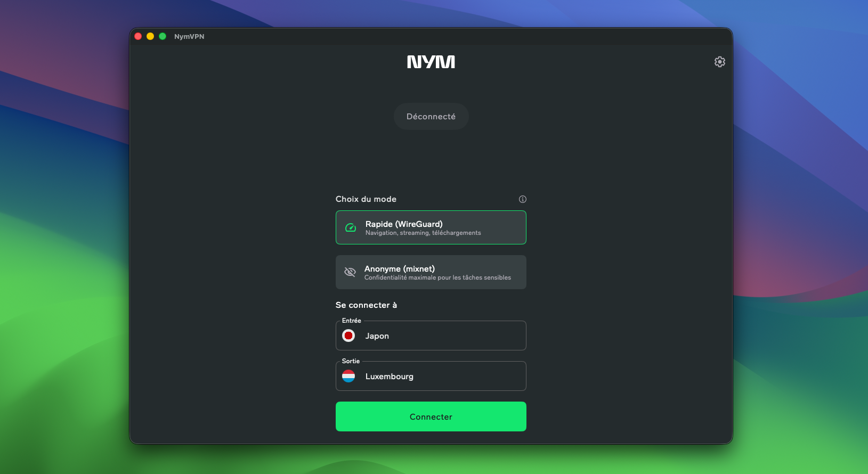Close the NymVPN window
The width and height of the screenshot is (868, 474).
coord(138,36)
